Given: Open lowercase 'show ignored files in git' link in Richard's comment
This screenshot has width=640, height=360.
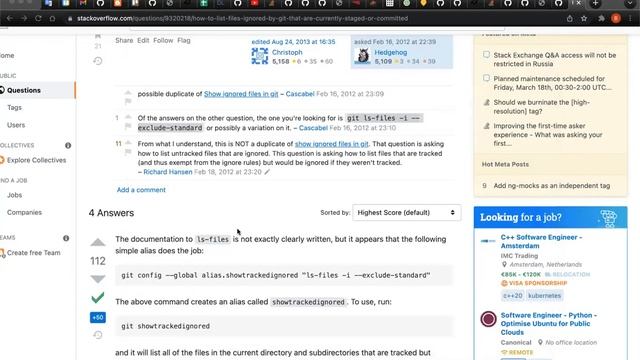Looking at the screenshot, I should 331,144.
